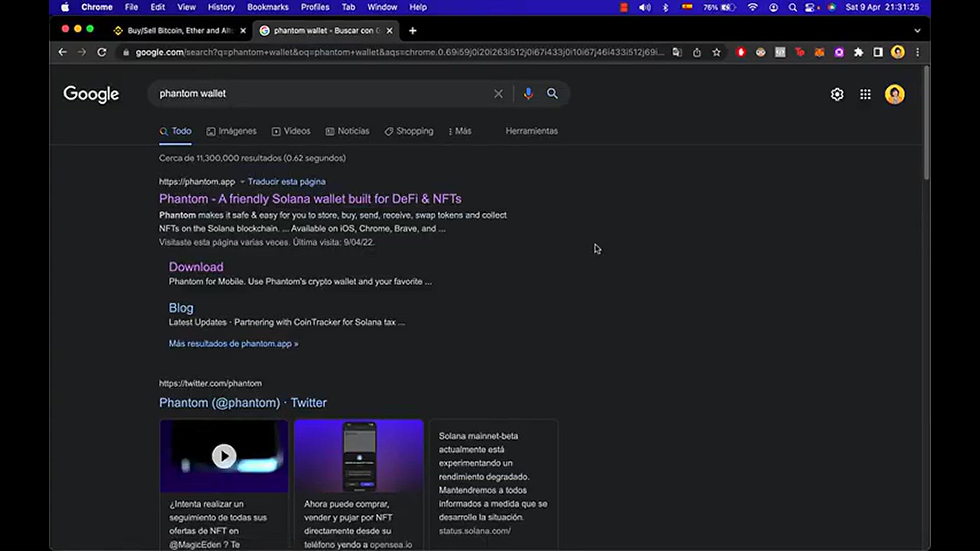Open Google settings gear icon
Screen dimensions: 980x551
coord(837,94)
